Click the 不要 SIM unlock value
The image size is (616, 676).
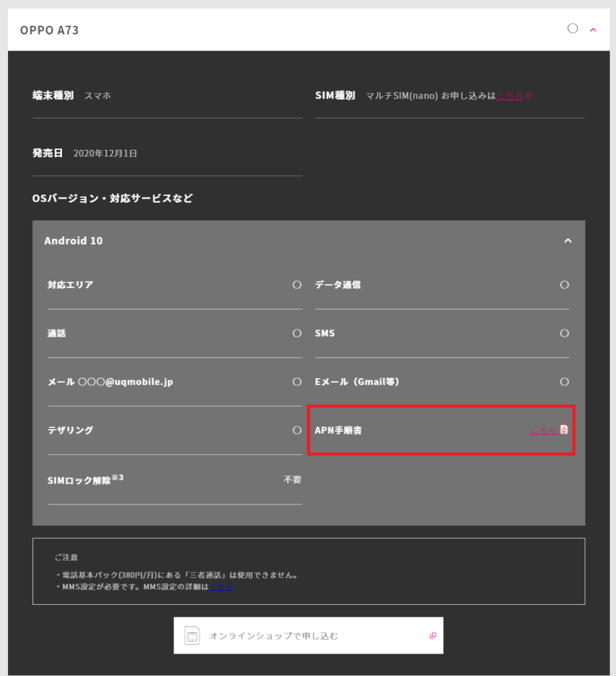pos(292,479)
